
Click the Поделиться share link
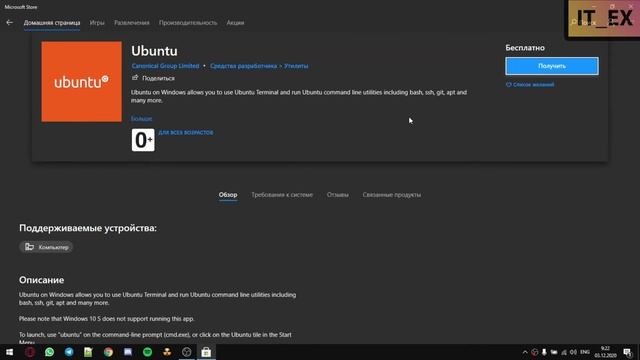tap(158, 78)
